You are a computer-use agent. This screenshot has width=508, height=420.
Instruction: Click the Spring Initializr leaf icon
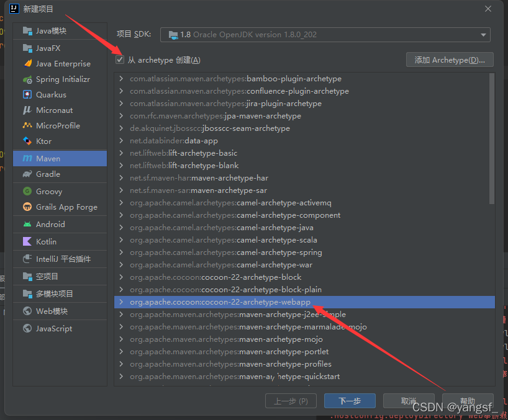click(x=27, y=79)
